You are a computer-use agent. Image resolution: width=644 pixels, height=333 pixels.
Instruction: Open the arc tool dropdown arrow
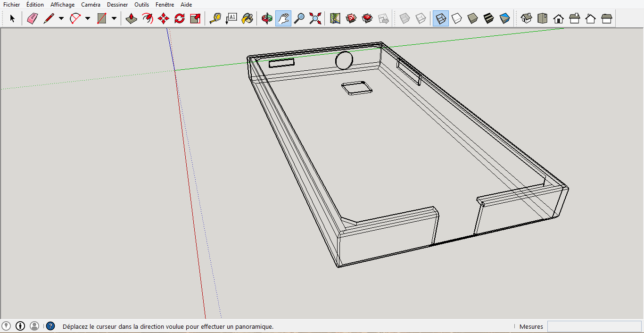click(x=88, y=19)
